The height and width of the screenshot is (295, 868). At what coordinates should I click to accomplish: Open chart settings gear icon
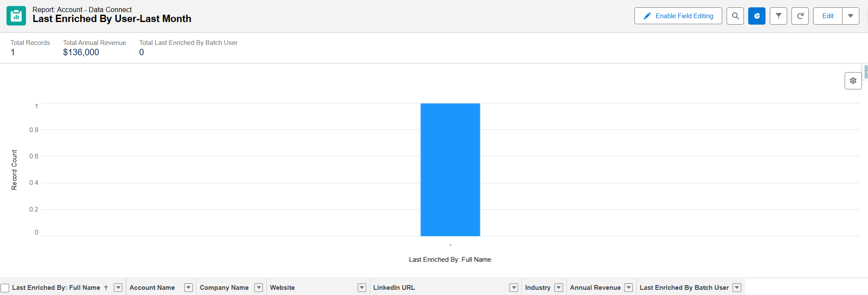pos(853,81)
